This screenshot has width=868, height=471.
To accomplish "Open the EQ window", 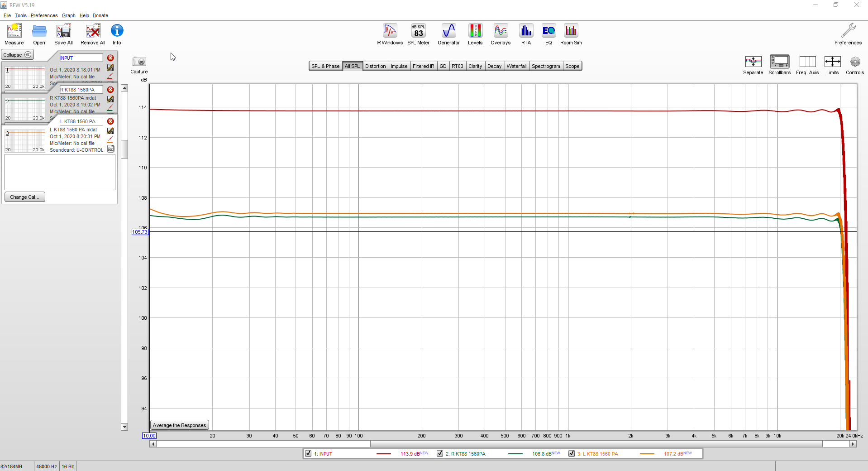I will click(548, 34).
